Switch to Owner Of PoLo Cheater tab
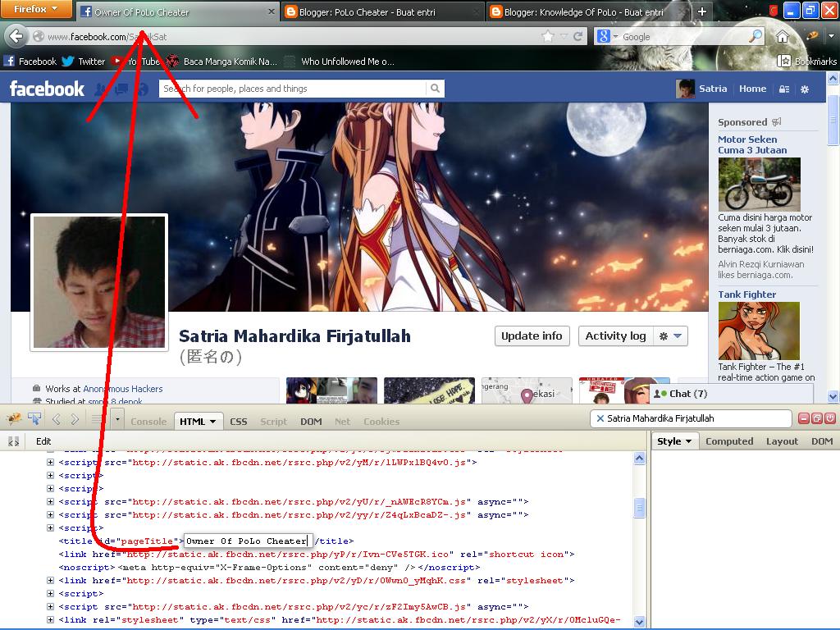This screenshot has width=840, height=630. tap(177, 11)
